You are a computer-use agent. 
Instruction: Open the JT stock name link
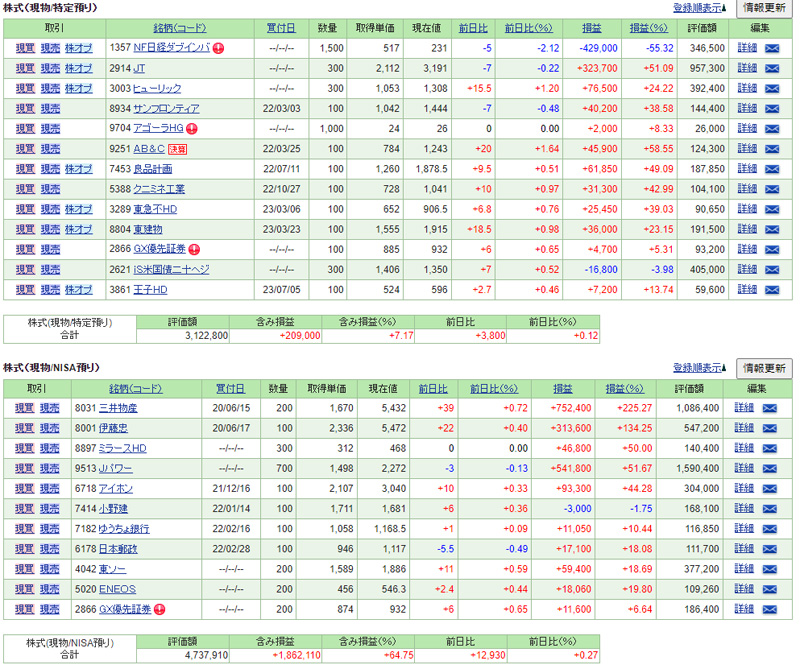point(139,68)
